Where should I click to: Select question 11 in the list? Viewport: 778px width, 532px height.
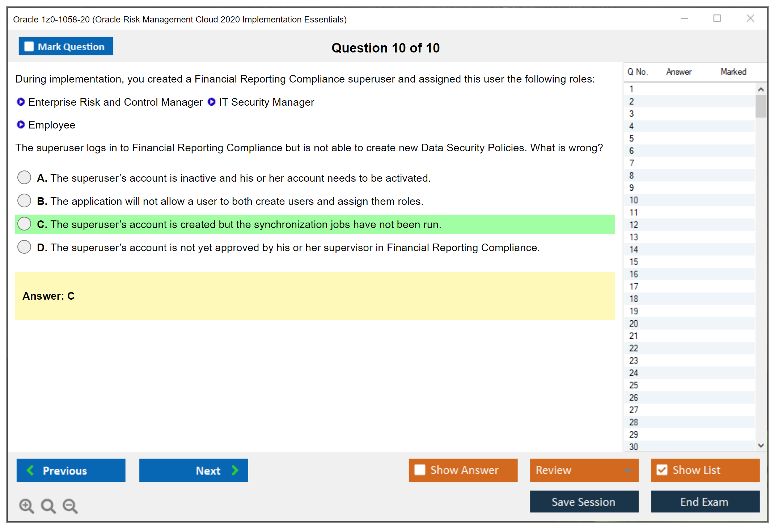(689, 212)
